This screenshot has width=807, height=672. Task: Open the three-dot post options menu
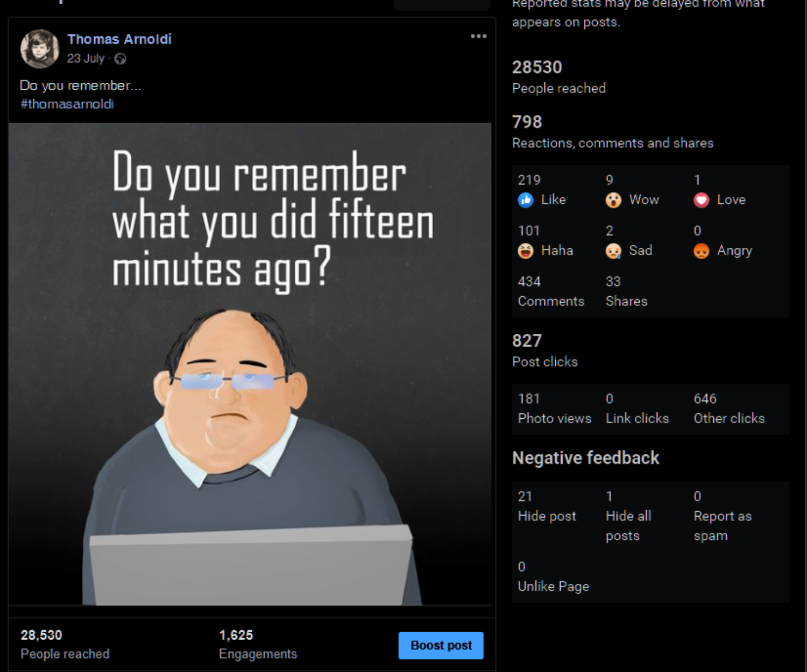click(478, 36)
